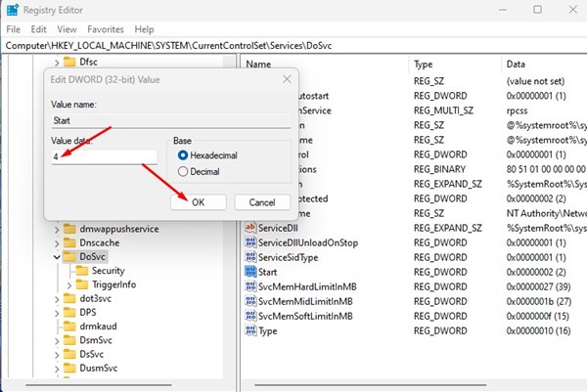Click the registry path address bar
Viewport: 587px width, 392px height.
tap(293, 46)
